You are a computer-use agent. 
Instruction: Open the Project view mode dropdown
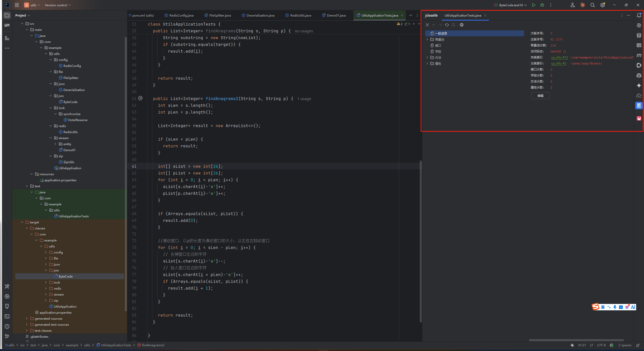[23, 15]
